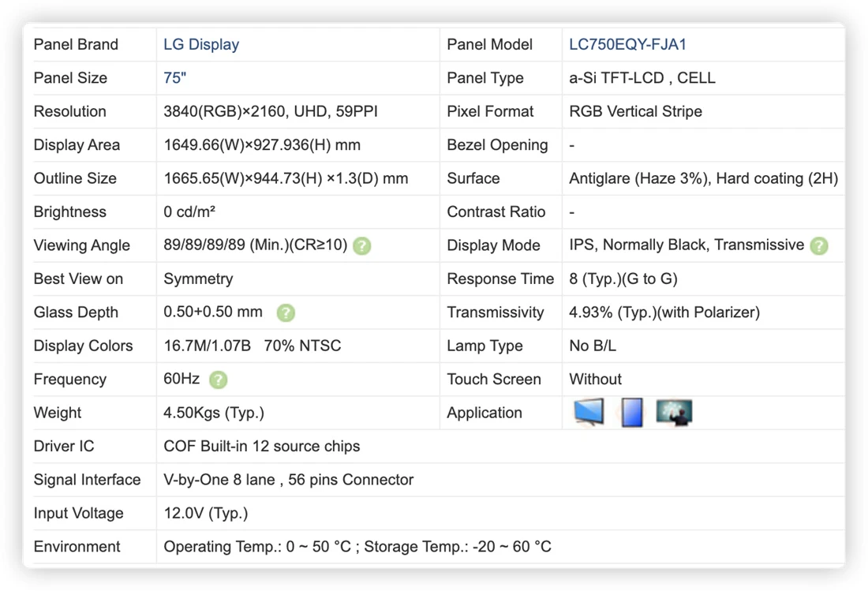Select the operating and storage temperature text

pyautogui.click(x=357, y=547)
